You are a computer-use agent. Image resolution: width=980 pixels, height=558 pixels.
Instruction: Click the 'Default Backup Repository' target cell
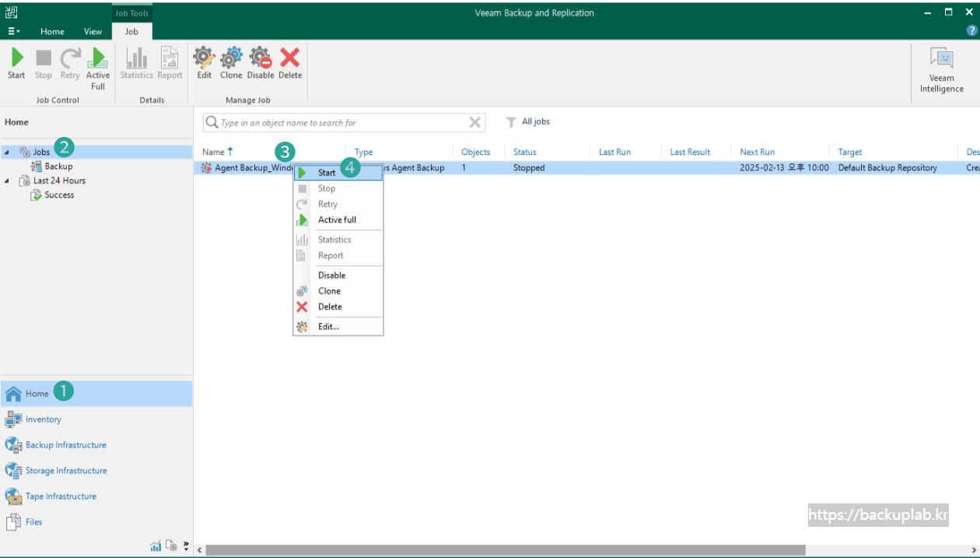pos(887,168)
